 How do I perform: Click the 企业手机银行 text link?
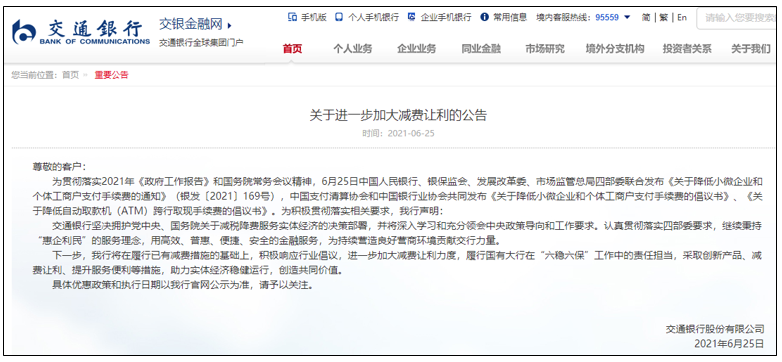click(446, 17)
